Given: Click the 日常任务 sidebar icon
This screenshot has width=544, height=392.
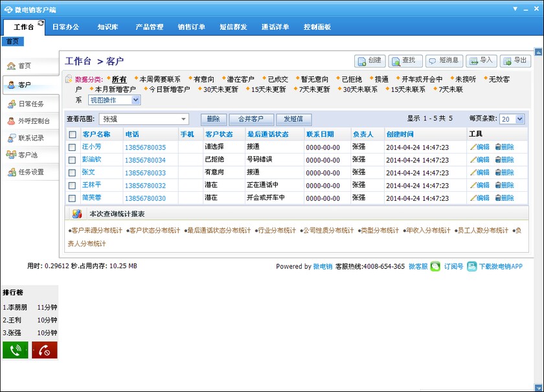Looking at the screenshot, I should point(12,104).
